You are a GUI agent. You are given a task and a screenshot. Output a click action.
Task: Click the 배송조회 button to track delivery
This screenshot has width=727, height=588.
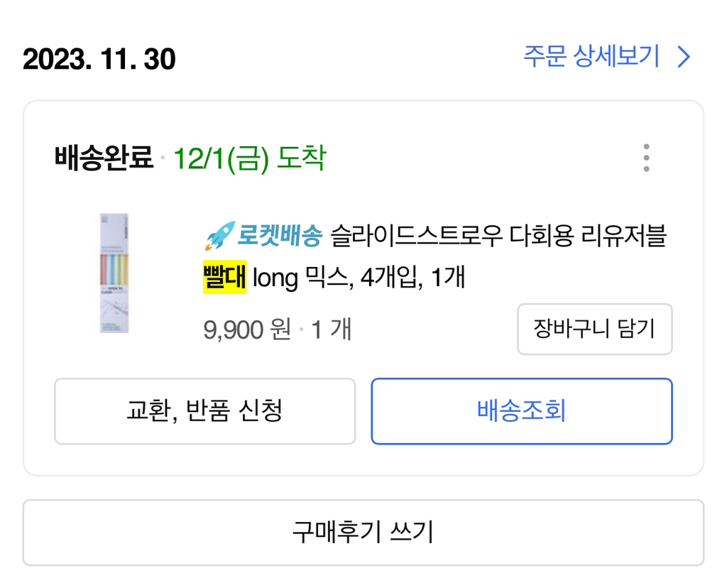pos(522,411)
